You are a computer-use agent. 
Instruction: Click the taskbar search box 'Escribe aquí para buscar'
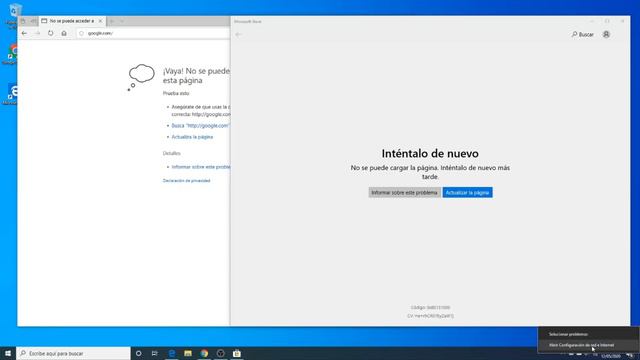[x=73, y=353]
